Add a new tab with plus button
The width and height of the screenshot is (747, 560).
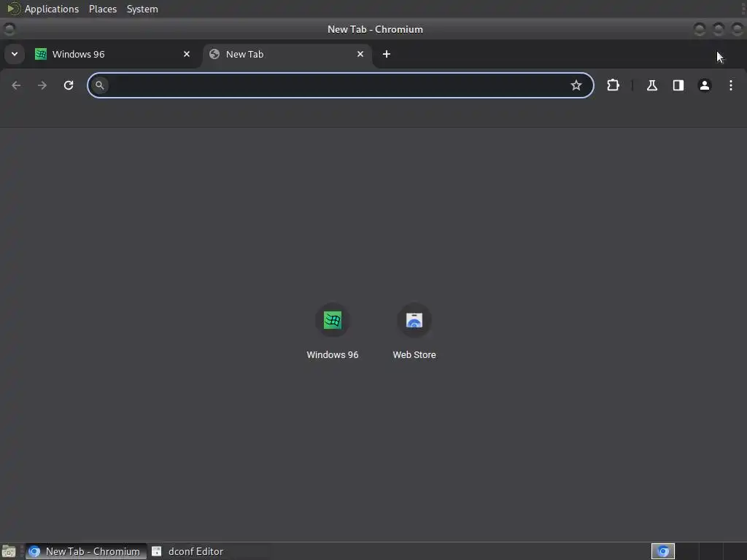point(387,54)
